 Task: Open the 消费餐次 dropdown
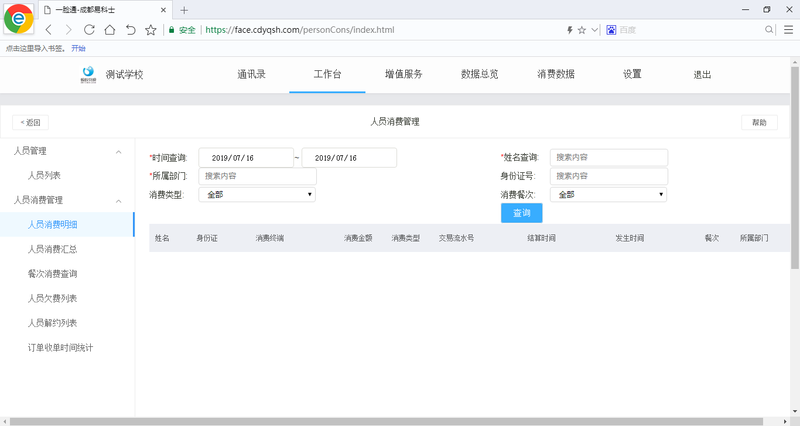click(608, 195)
